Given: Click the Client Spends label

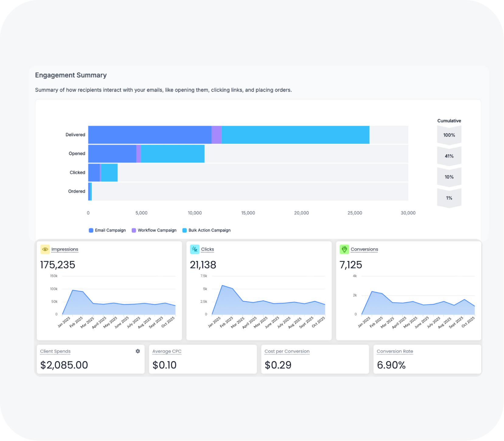Looking at the screenshot, I should pos(55,351).
